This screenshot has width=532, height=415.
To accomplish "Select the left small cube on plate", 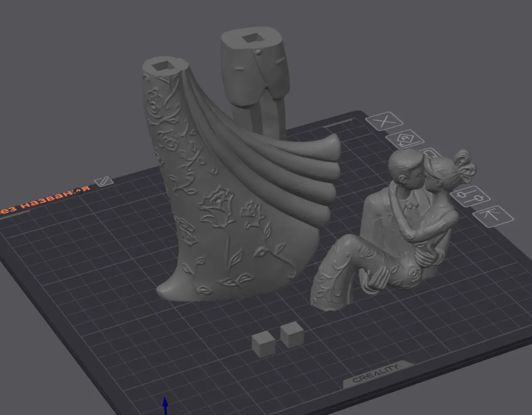I will click(x=264, y=345).
